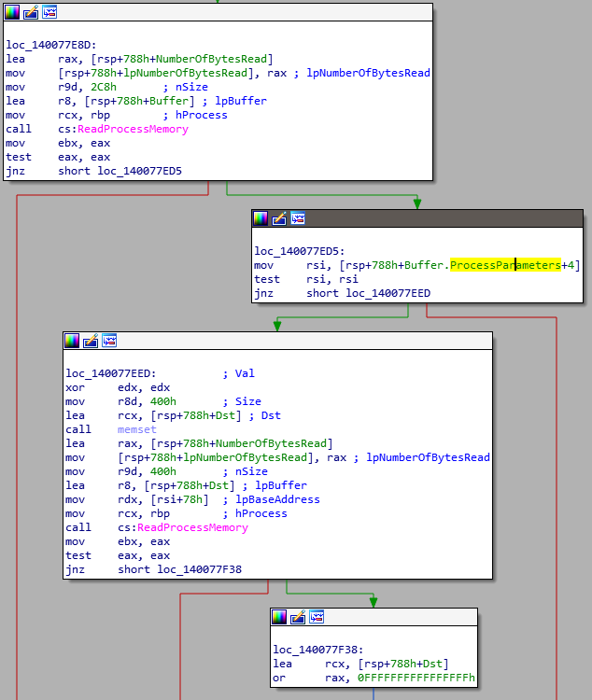Follow jnz target loc_140077EED

[x=388, y=293]
